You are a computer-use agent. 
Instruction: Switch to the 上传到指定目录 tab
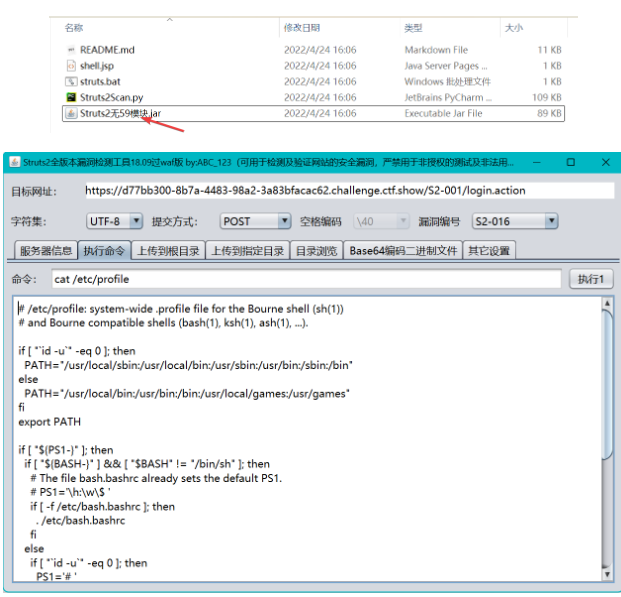coord(248,251)
